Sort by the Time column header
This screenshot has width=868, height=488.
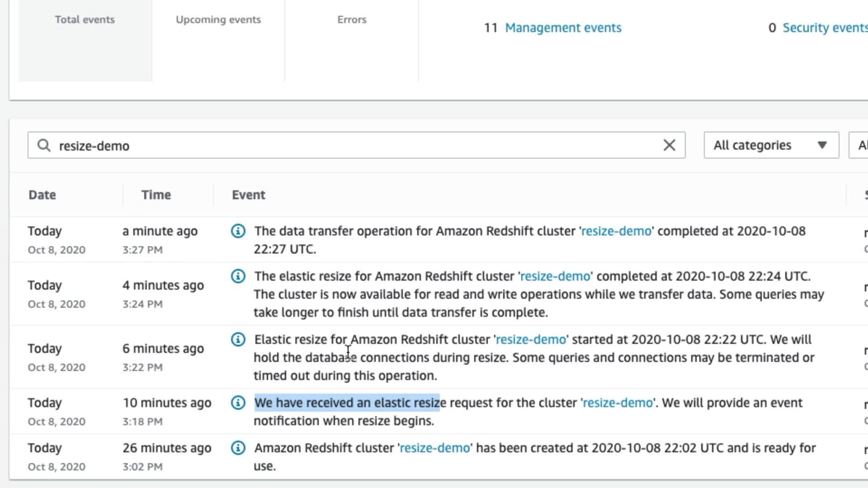coord(156,195)
